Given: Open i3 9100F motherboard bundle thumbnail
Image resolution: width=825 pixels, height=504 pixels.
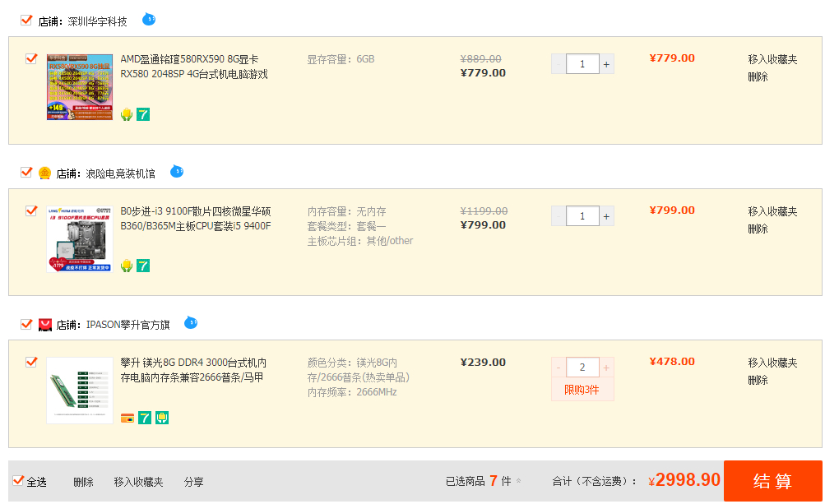Looking at the screenshot, I should (x=80, y=239).
